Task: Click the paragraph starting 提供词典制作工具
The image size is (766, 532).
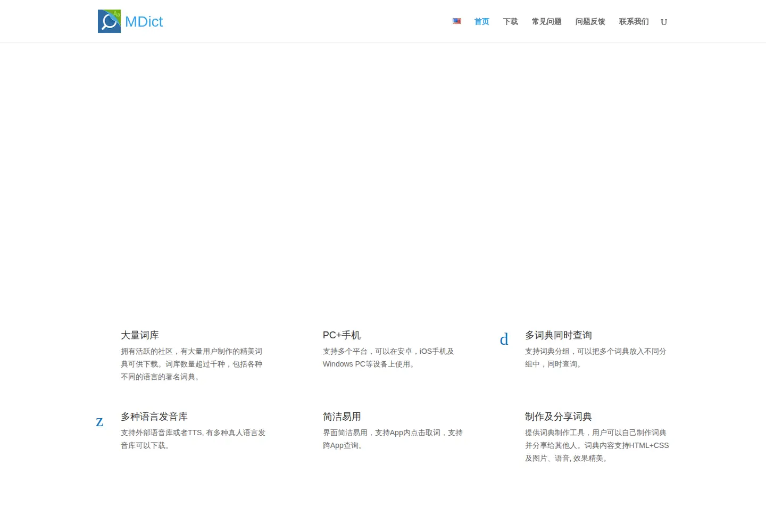Action: click(597, 446)
